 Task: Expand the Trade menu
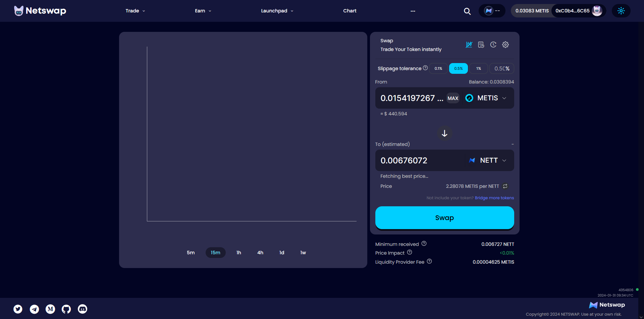(x=135, y=11)
